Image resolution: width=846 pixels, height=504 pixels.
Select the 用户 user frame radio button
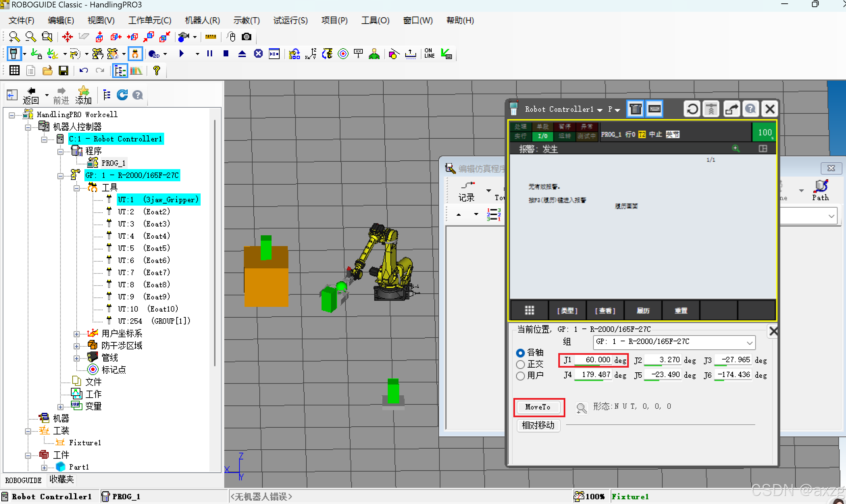click(520, 376)
